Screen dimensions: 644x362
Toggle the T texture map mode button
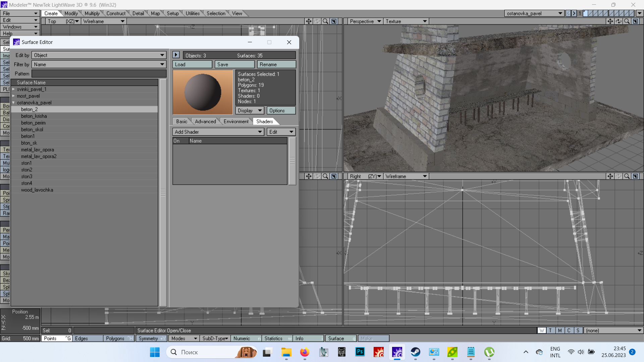(550, 330)
